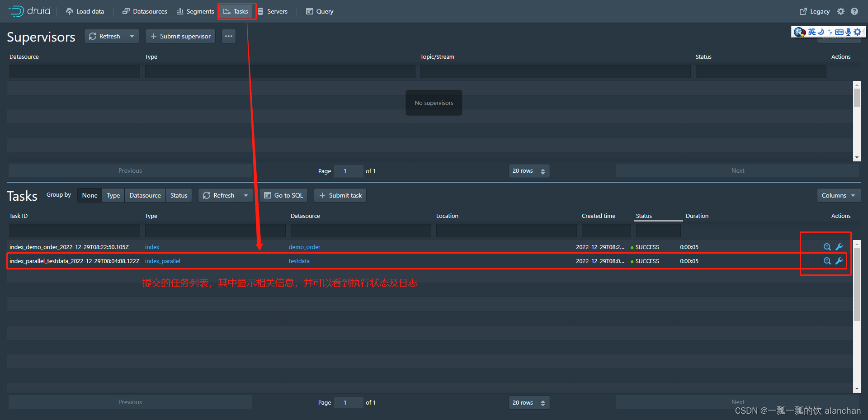Click Supervisors Next page button
Viewport: 868px width, 420px height.
[737, 170]
